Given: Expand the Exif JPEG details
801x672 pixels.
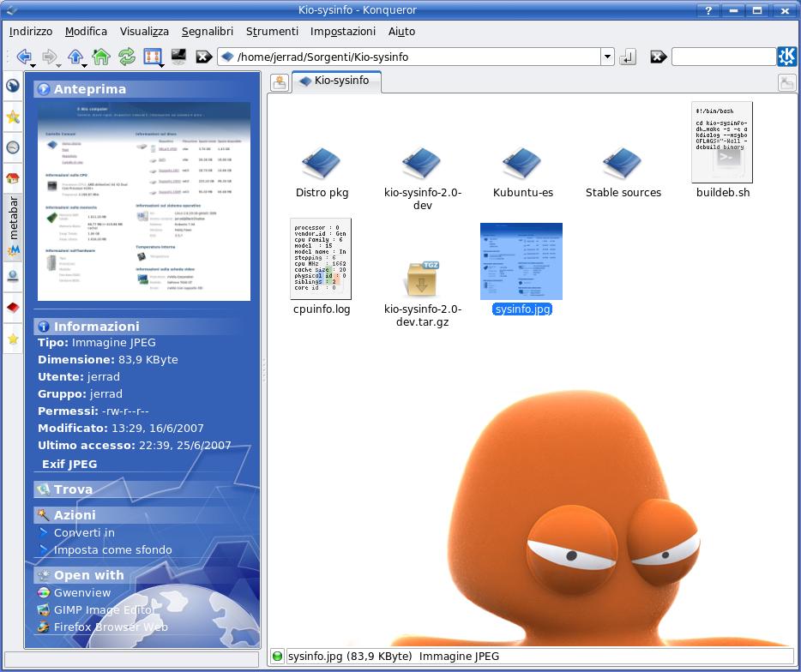Looking at the screenshot, I should 69,464.
